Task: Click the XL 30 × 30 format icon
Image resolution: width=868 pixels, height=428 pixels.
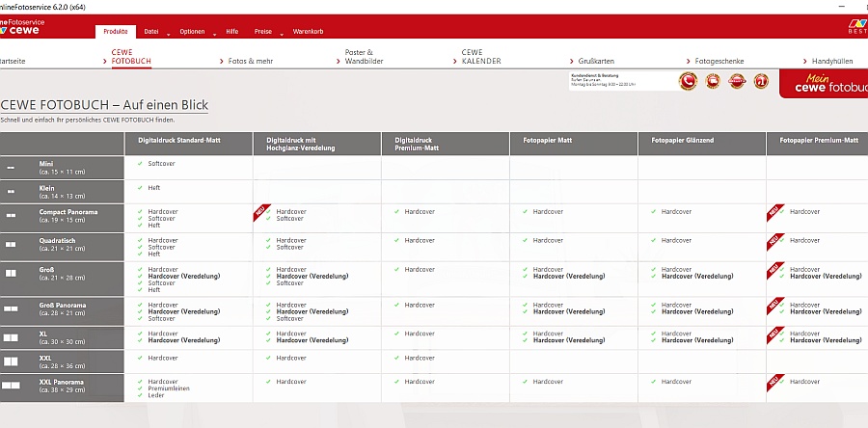Action: (11, 337)
